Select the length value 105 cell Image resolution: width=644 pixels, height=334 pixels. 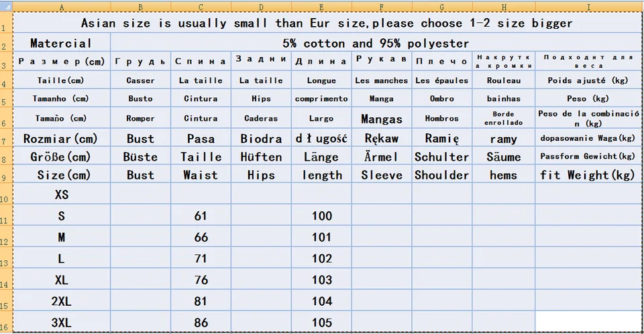pos(321,322)
